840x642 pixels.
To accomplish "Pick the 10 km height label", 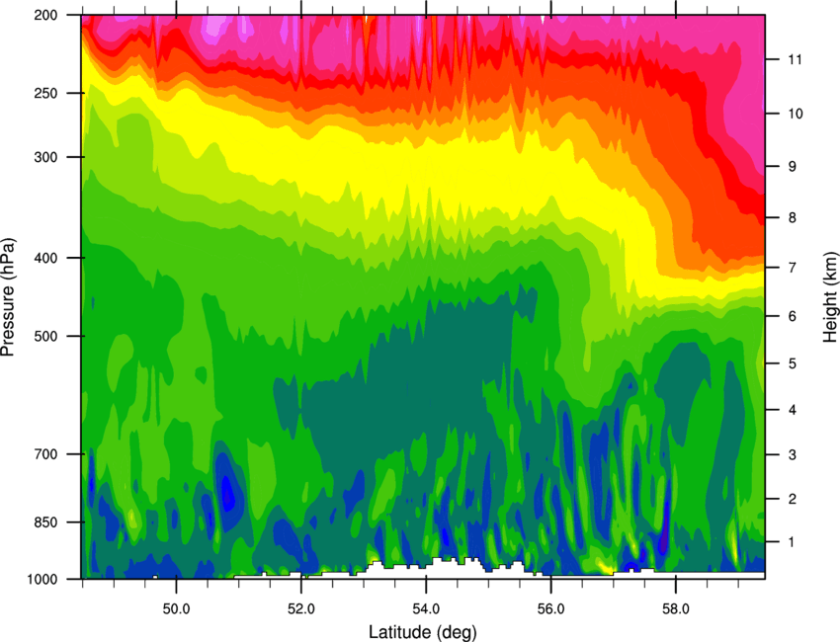I will click(x=796, y=114).
